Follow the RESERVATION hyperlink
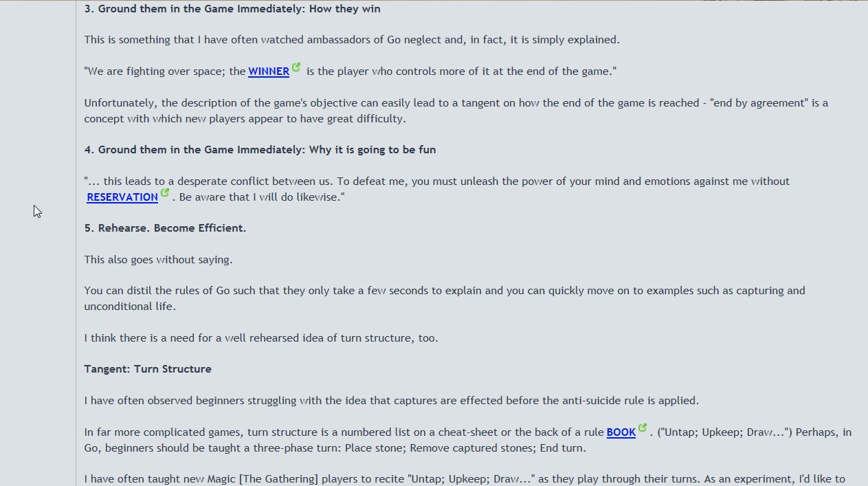Image resolution: width=868 pixels, height=486 pixels. tap(122, 197)
